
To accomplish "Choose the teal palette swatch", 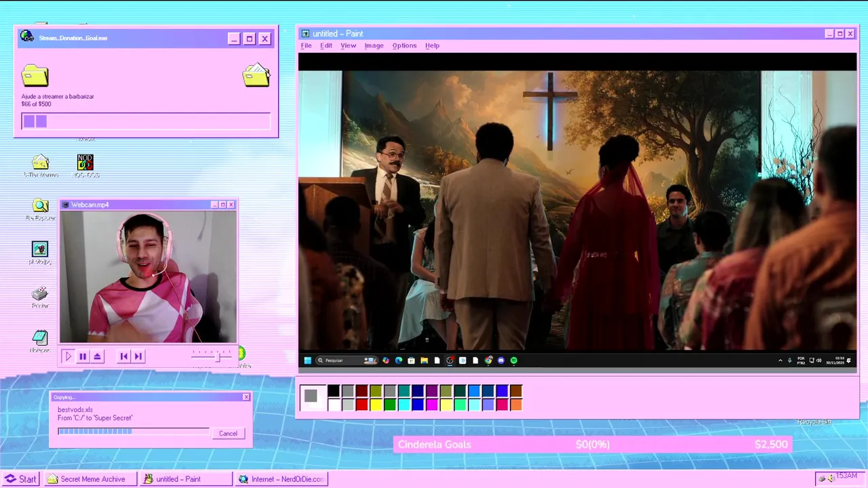I will point(404,391).
